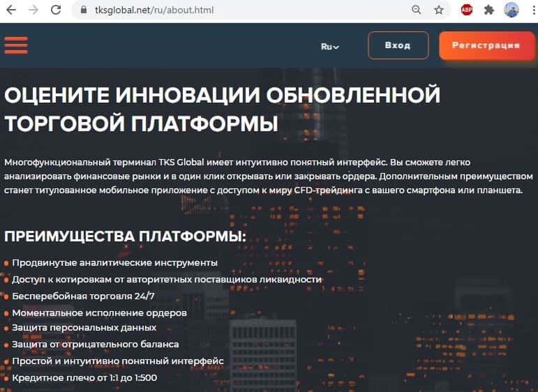
Task: Reload the page with the refresh icon
Action: point(56,10)
